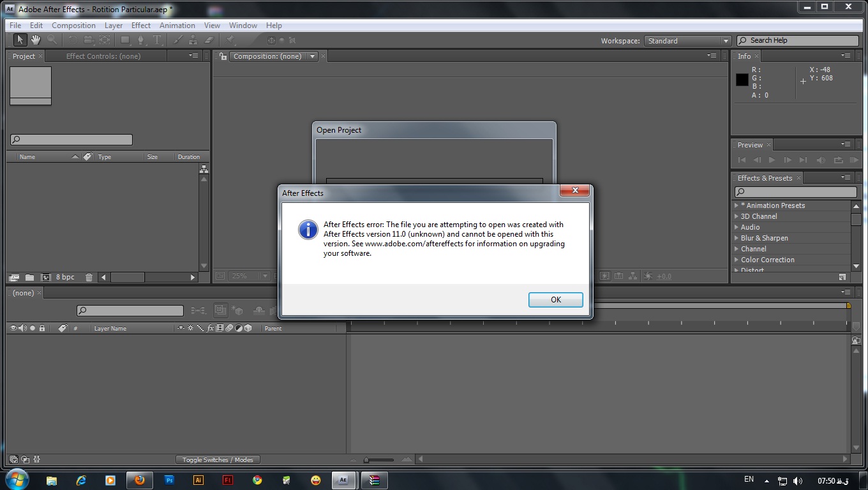
Task: Expand the Audio effects category
Action: click(736, 227)
